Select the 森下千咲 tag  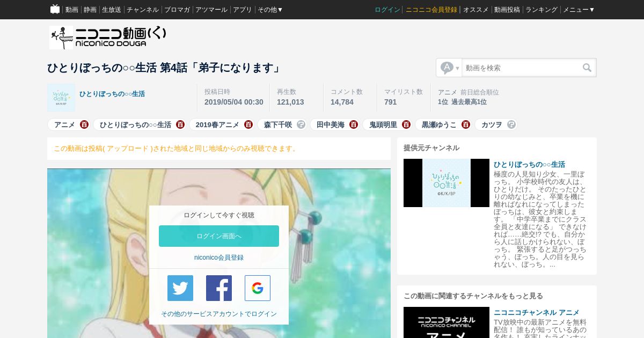[x=278, y=124]
